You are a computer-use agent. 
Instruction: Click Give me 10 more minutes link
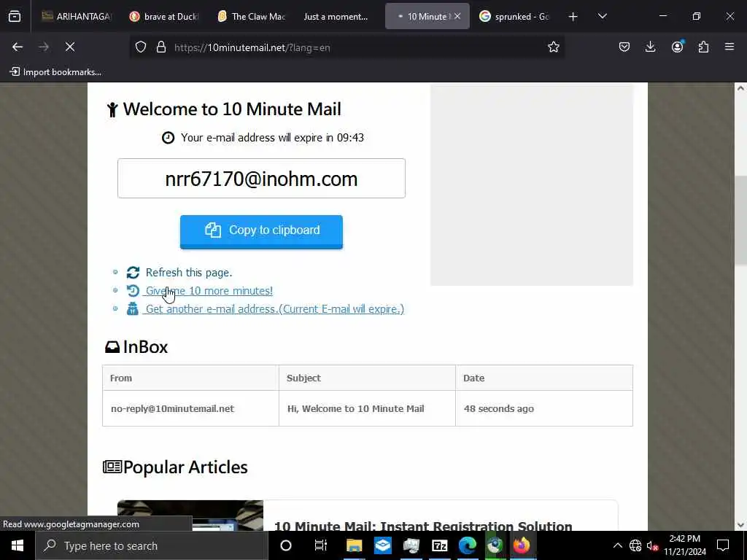[209, 290]
